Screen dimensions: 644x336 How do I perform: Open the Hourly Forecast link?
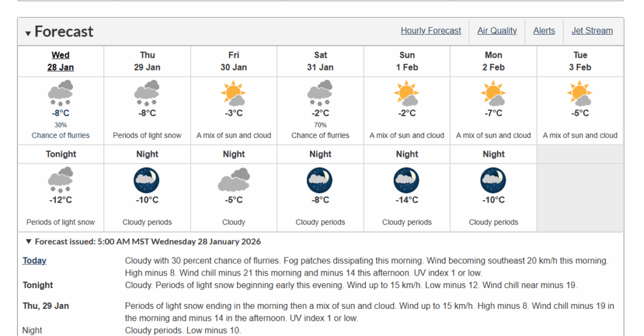431,30
